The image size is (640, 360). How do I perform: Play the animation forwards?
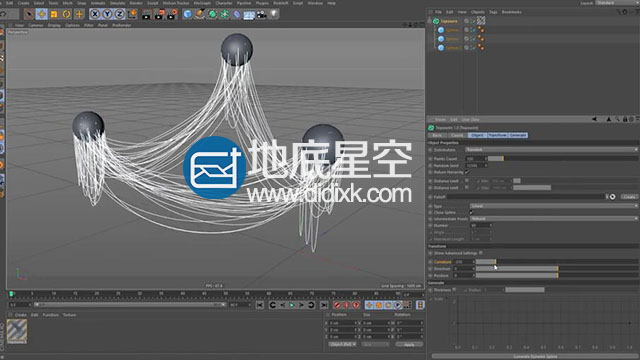[x=292, y=305]
